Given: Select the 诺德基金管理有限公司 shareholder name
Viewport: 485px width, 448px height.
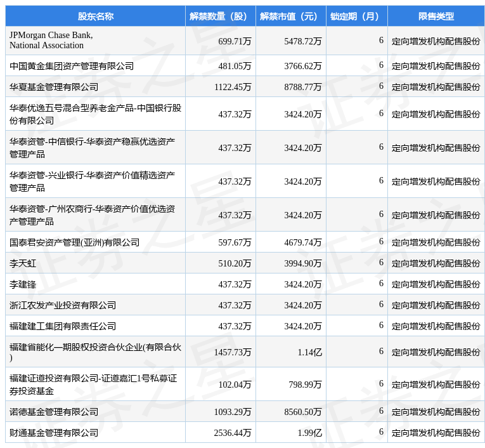Looking at the screenshot, I should click(54, 412).
